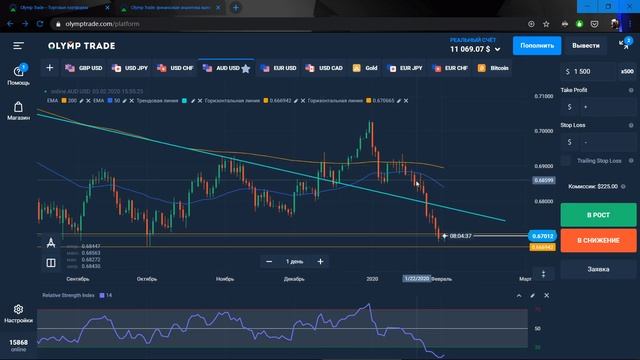Open the chart layout split icon

tap(51, 262)
